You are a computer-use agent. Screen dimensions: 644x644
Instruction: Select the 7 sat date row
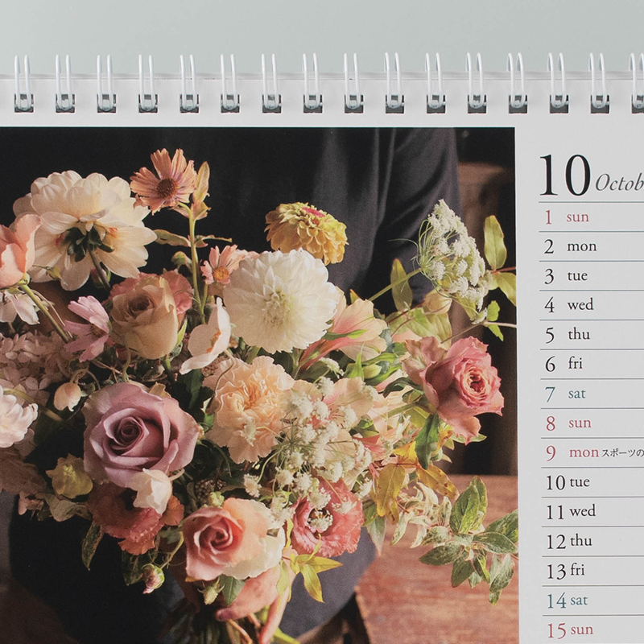592,394
